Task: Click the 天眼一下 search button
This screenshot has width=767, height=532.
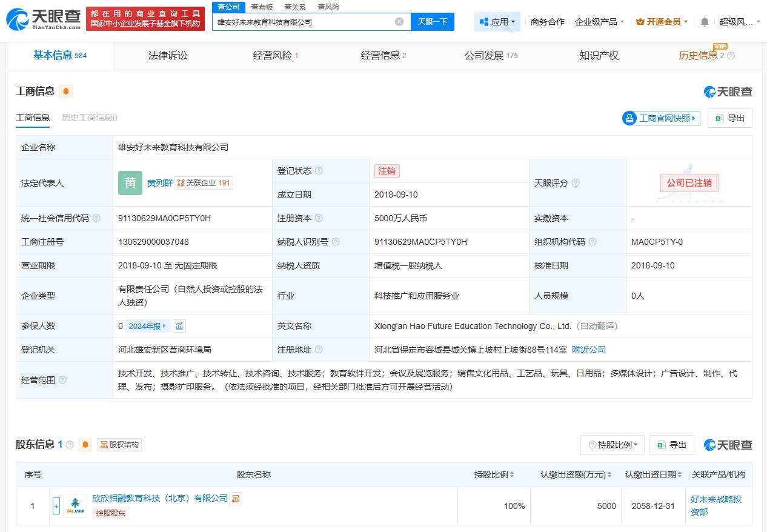Action: (433, 22)
